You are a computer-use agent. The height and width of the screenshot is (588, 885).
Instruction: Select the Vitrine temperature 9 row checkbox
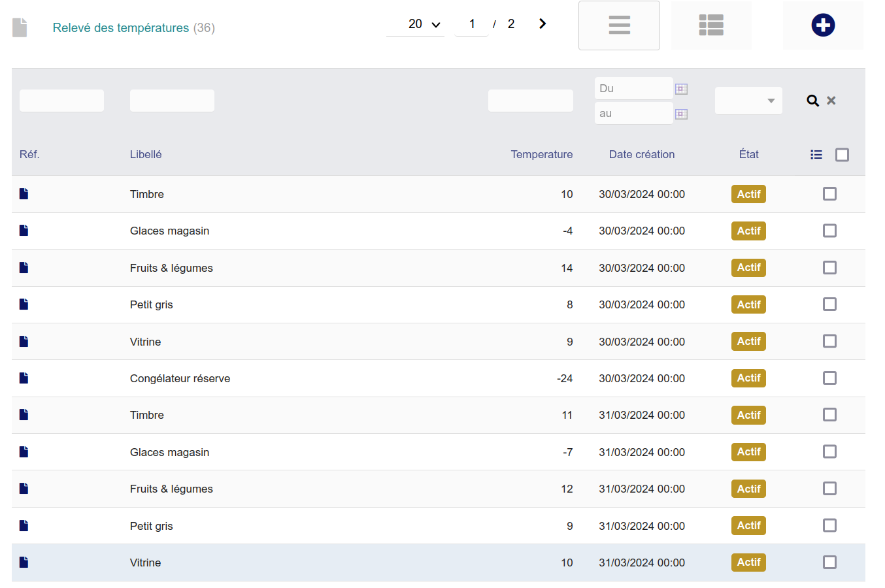829,341
